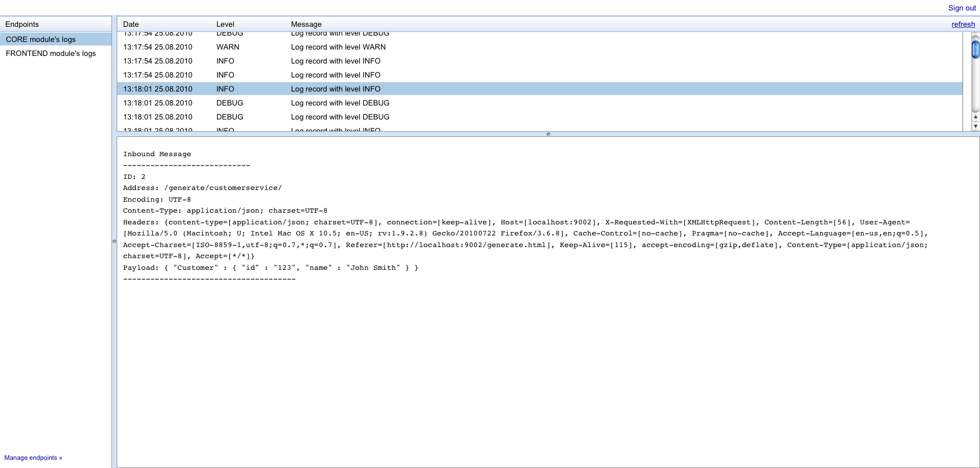
Task: Click the Sign out link
Action: coord(961,8)
